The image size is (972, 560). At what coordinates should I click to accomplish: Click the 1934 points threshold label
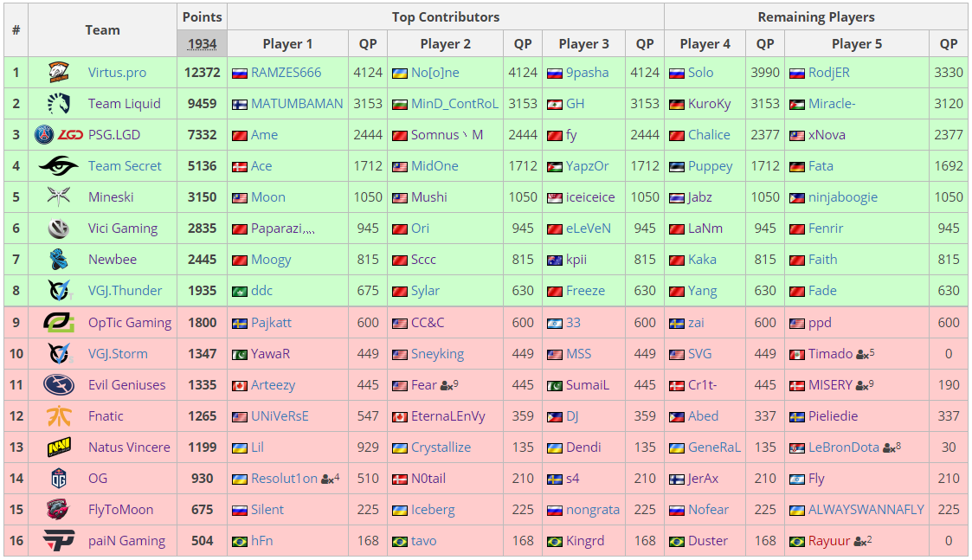202,44
